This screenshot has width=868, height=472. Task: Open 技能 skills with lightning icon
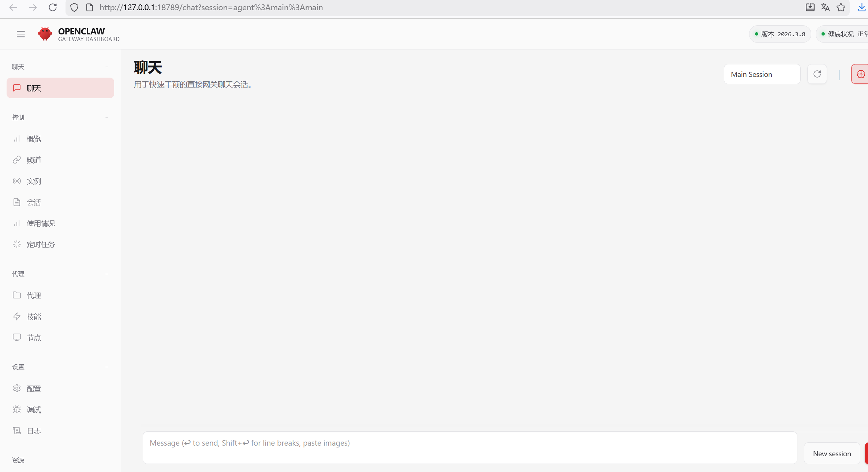point(34,317)
